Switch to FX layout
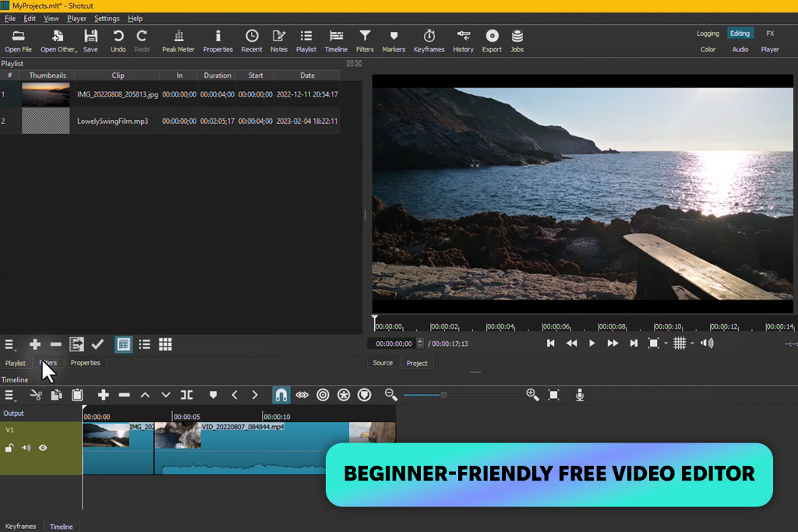Viewport: 798px width, 532px height. point(770,33)
